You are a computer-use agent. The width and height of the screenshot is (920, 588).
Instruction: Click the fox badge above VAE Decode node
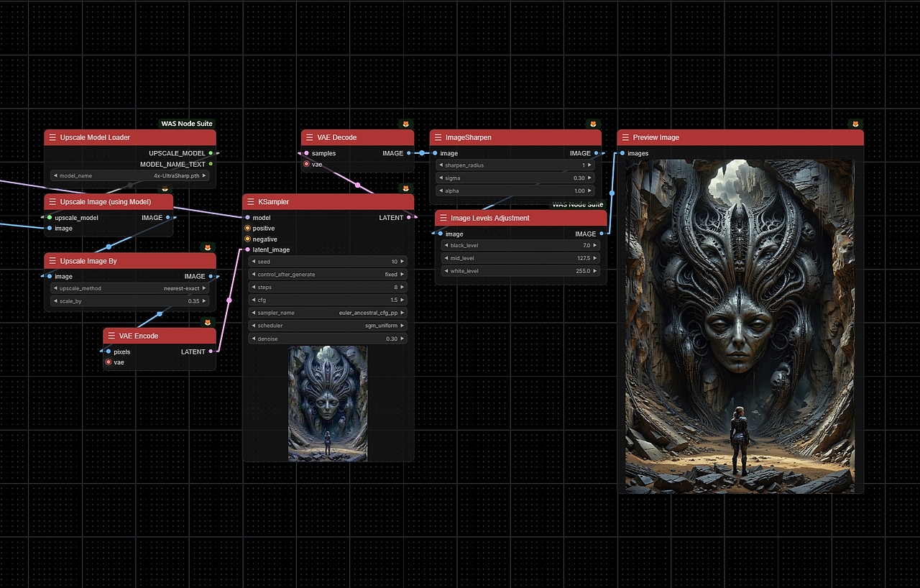406,124
